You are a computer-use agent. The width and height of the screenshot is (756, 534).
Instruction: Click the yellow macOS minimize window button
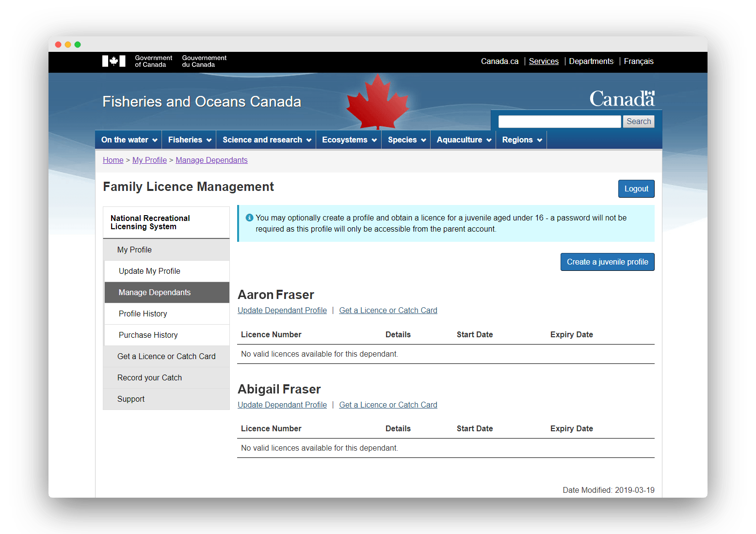(68, 45)
